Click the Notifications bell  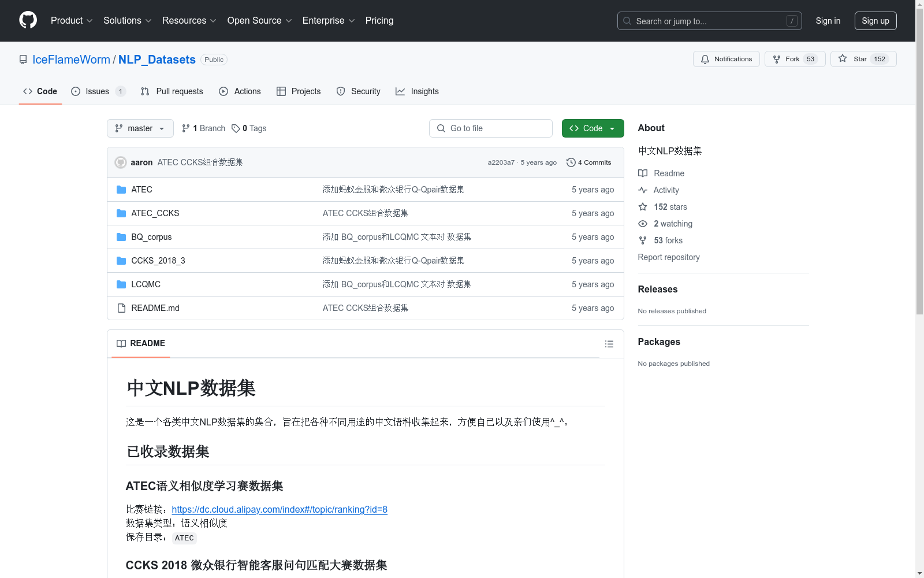click(x=705, y=59)
